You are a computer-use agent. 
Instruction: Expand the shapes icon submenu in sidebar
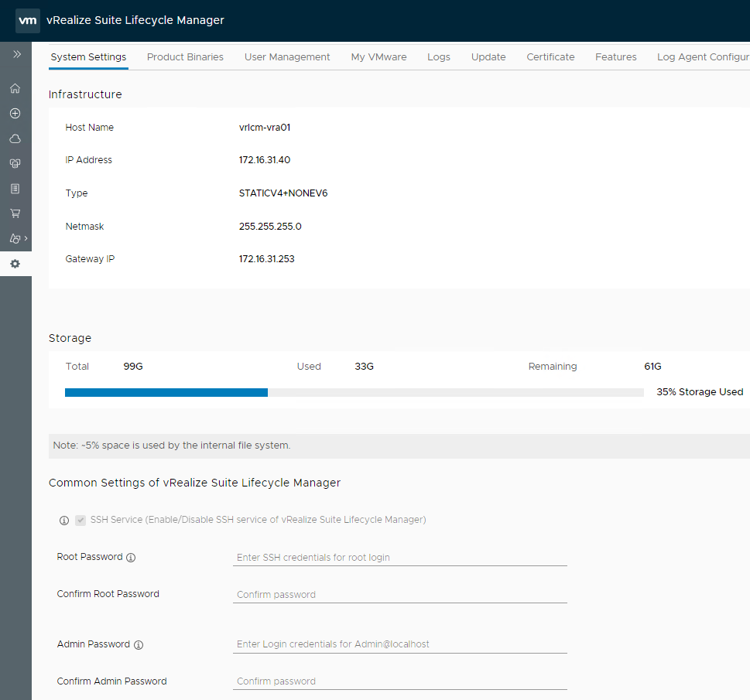16,239
